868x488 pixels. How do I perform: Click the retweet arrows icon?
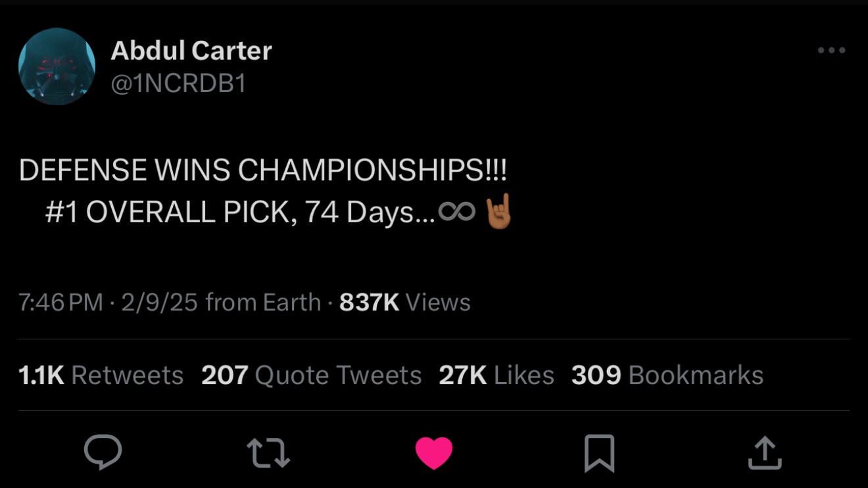(x=268, y=453)
